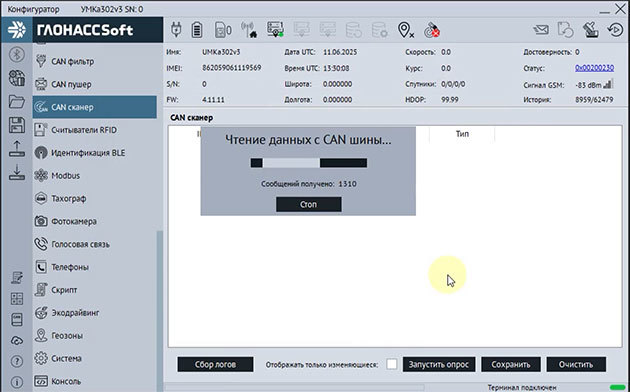This screenshot has height=392, width=630.
Task: Click the 'Терминал подключен' status text
Action: tap(522, 388)
